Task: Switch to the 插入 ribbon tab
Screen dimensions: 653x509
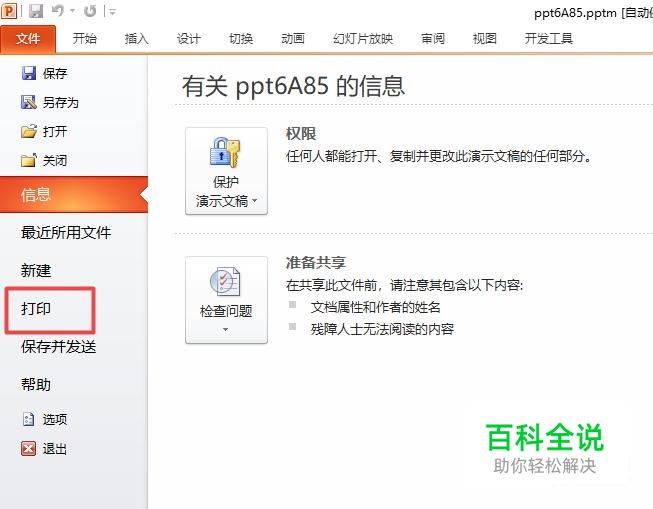Action: [x=137, y=39]
